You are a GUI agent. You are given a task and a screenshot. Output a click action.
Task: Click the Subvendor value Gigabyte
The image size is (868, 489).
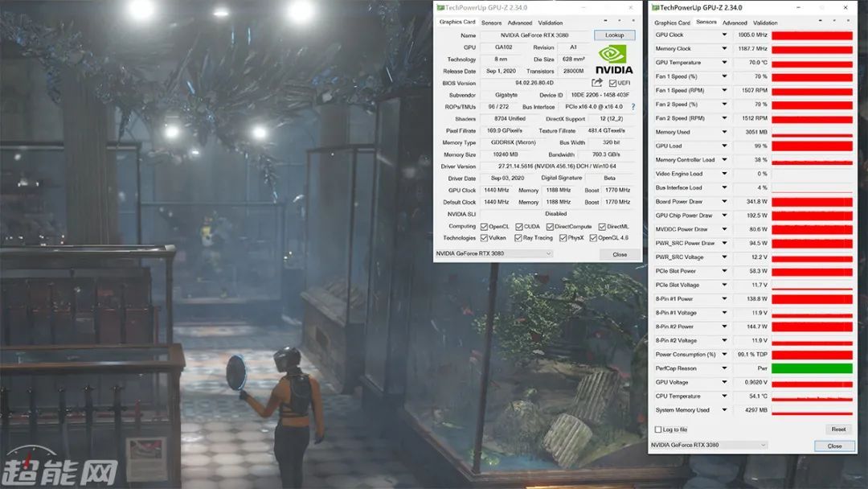506,95
